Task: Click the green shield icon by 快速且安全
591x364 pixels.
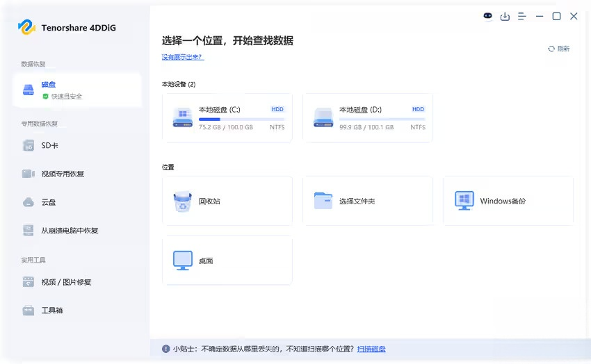Action: (46, 97)
